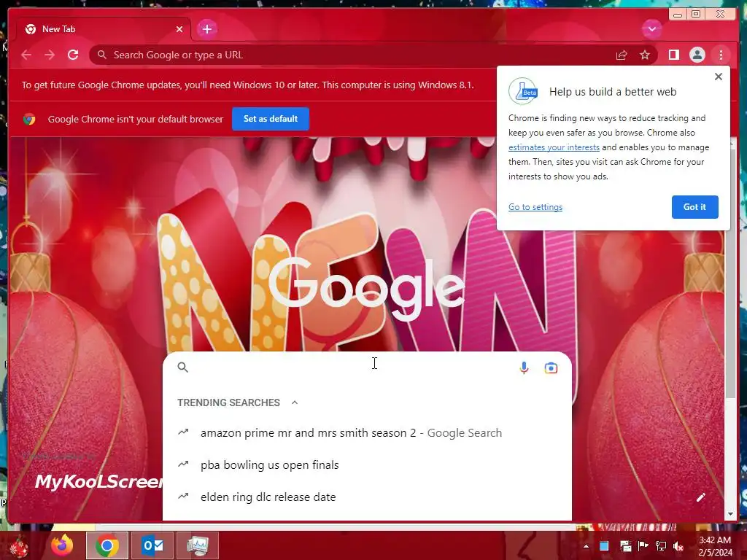Collapse the Trending Searches section

click(x=295, y=402)
